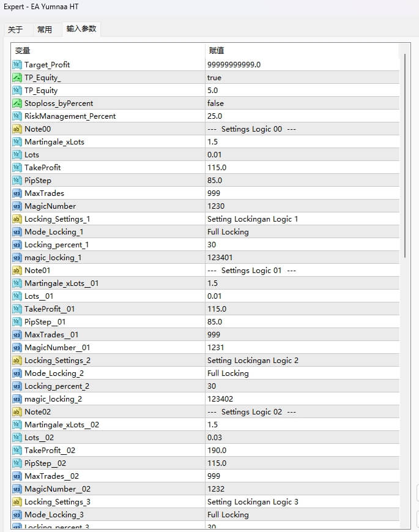Screen dimensions: 419x532
Task: Click the Martingale_xLots__02 double type icon
Action: tap(17, 425)
